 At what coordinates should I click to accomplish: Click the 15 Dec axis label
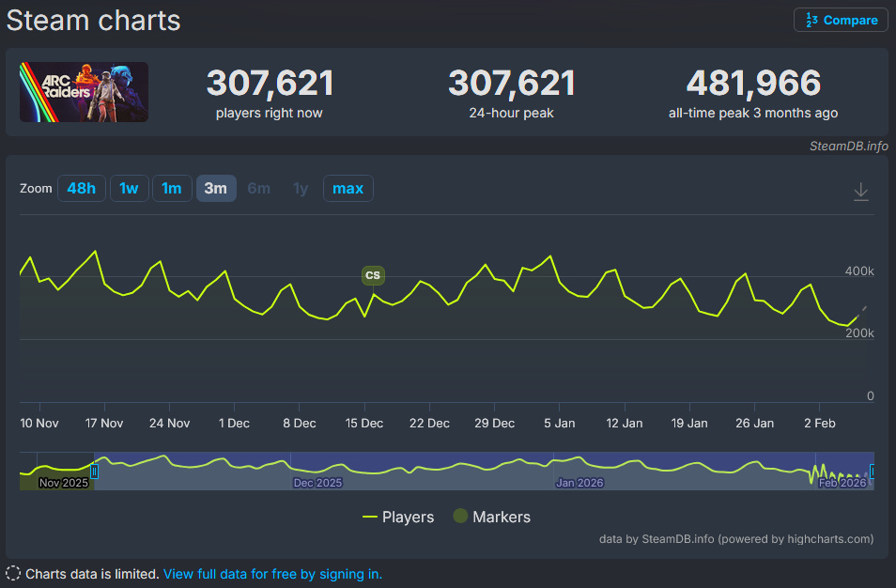coord(364,424)
